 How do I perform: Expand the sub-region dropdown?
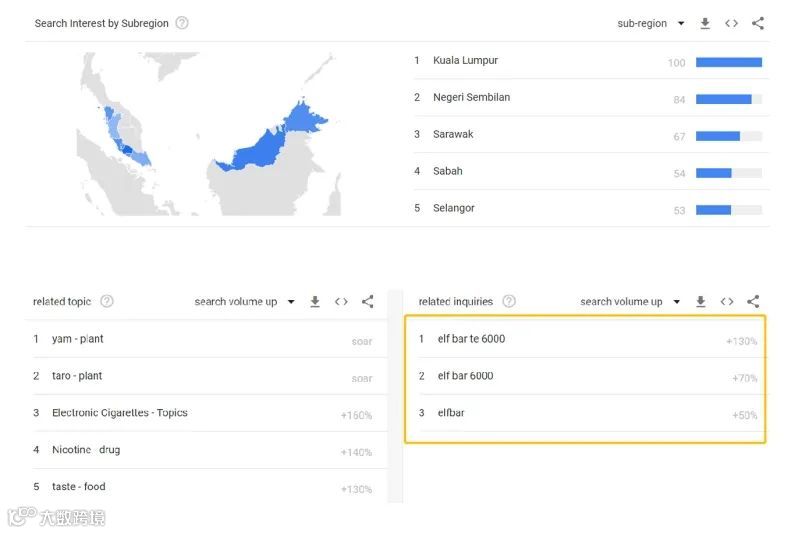click(x=651, y=23)
